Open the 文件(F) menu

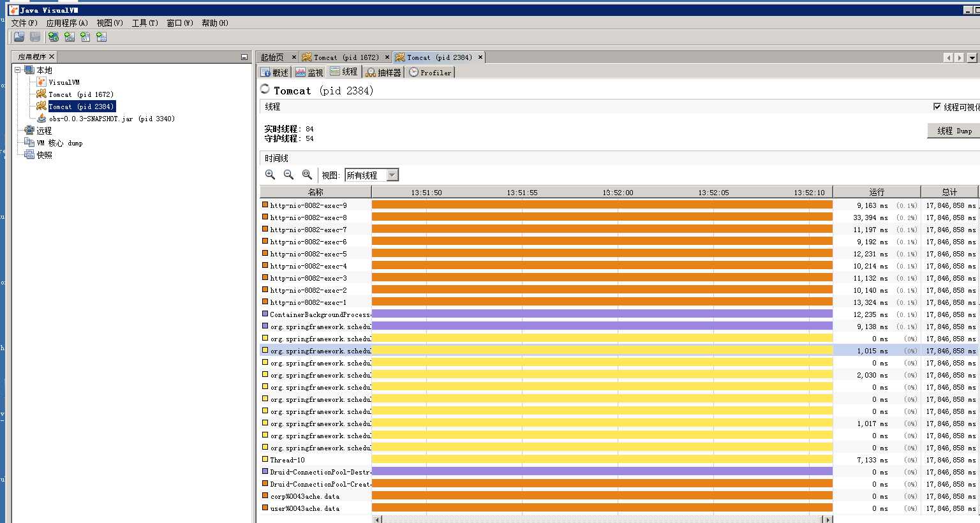24,23
